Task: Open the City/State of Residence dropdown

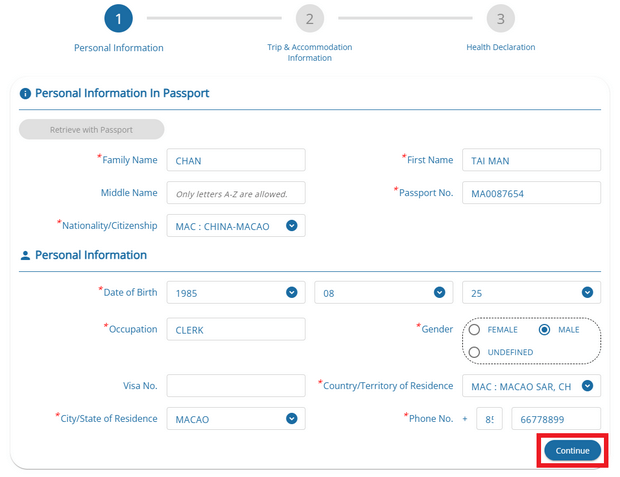Action: [x=236, y=419]
